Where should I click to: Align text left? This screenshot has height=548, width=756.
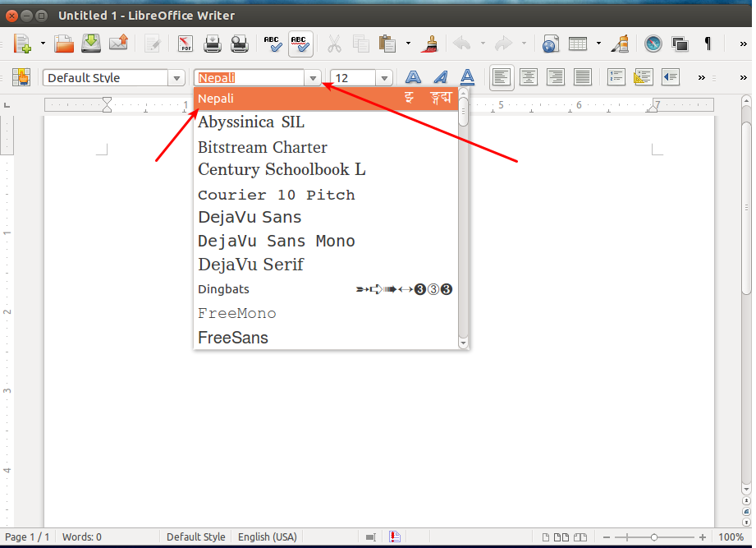pyautogui.click(x=502, y=77)
